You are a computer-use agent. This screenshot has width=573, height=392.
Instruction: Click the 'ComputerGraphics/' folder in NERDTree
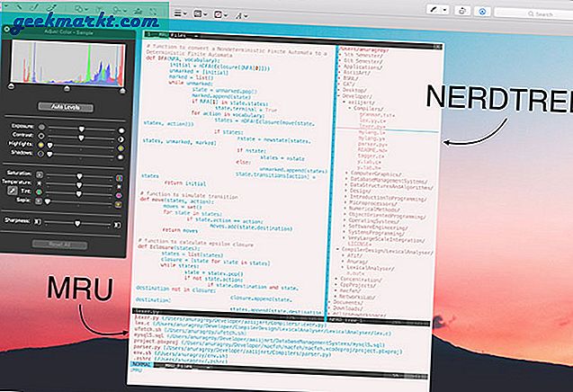point(376,174)
